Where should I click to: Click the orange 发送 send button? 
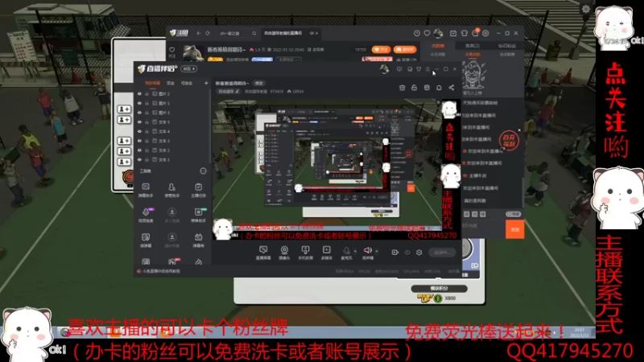[x=515, y=229]
